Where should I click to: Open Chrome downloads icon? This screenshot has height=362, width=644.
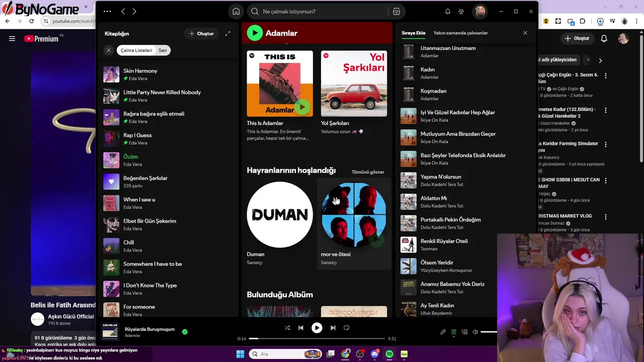pos(600,21)
